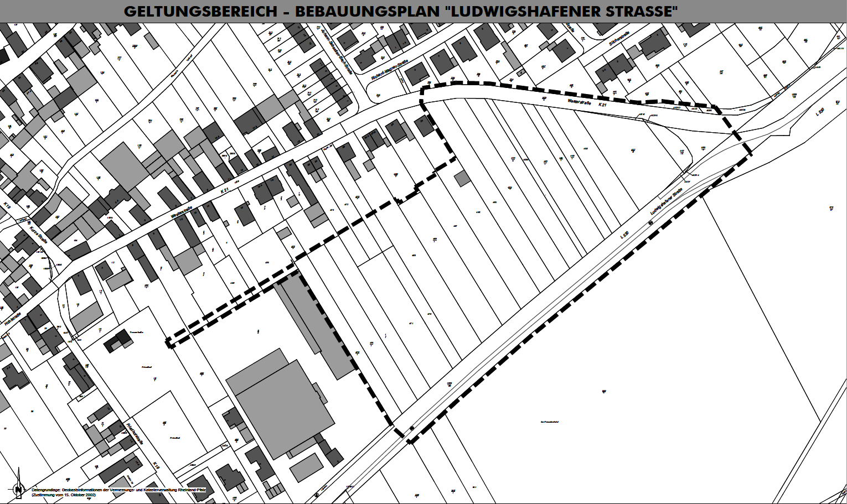
Task: Click the 'Hohlstraße' street label
Action: coord(13,318)
